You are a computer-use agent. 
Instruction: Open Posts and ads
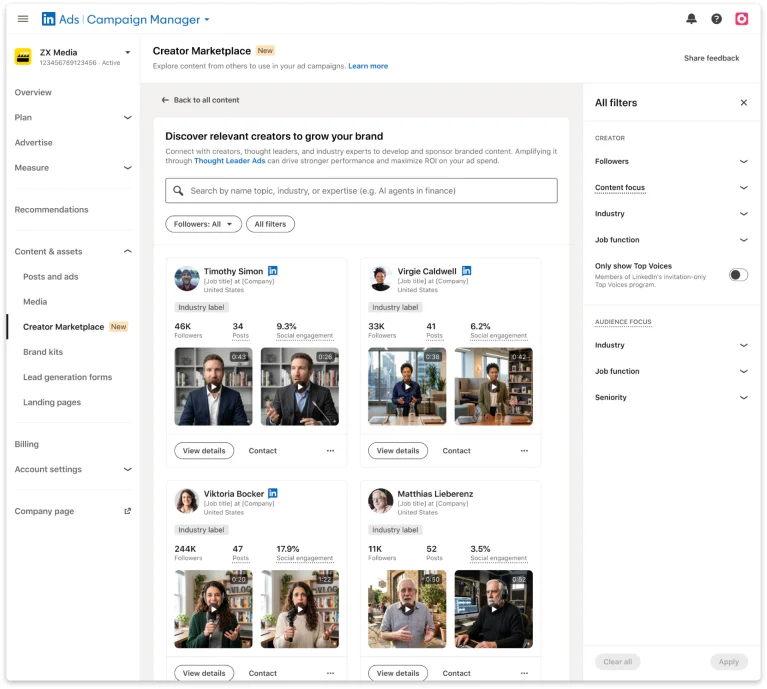50,277
